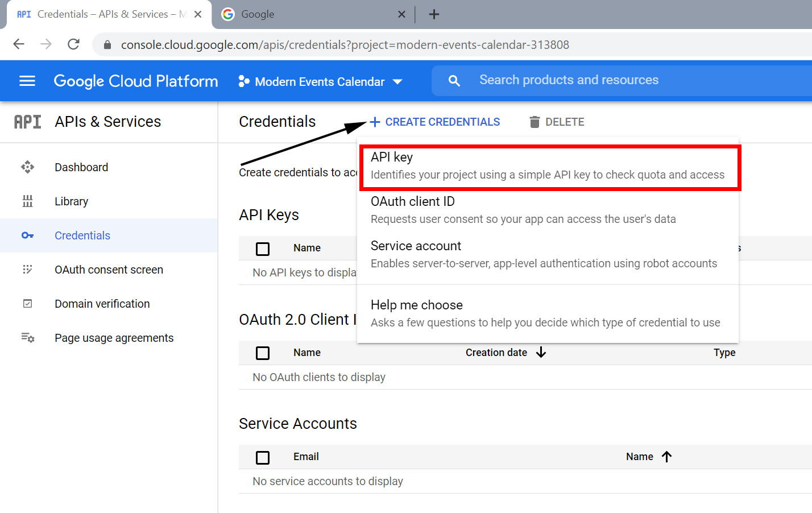This screenshot has width=812, height=513.
Task: Select Help me choose option
Action: tap(548, 314)
